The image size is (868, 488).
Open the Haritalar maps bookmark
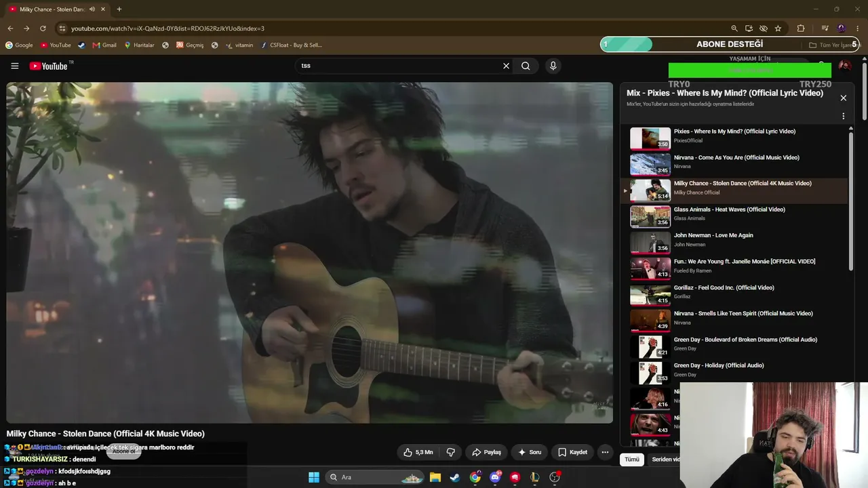point(139,45)
